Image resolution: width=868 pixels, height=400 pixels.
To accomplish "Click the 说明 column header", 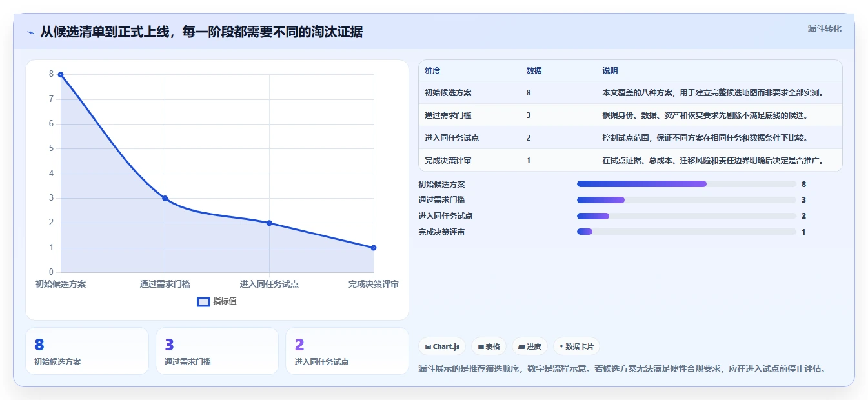I will pyautogui.click(x=610, y=71).
